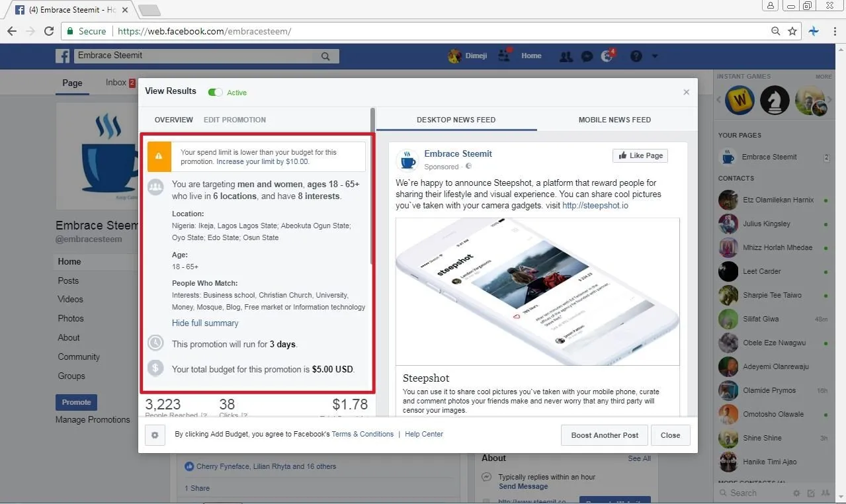This screenshot has height=504, width=846.
Task: Open Videos in page left navigation
Action: [x=70, y=300]
